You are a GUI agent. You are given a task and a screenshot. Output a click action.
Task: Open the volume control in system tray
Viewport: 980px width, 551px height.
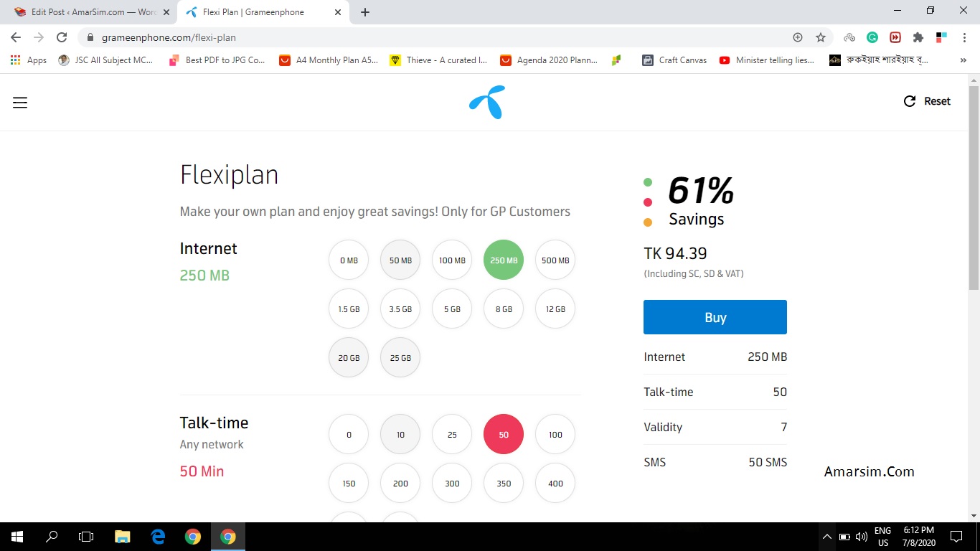click(862, 536)
